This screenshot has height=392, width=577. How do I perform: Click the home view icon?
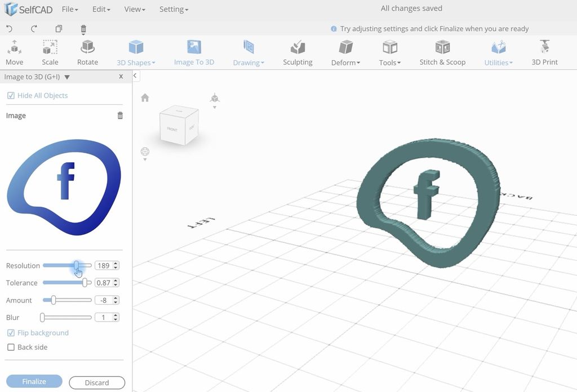point(145,97)
